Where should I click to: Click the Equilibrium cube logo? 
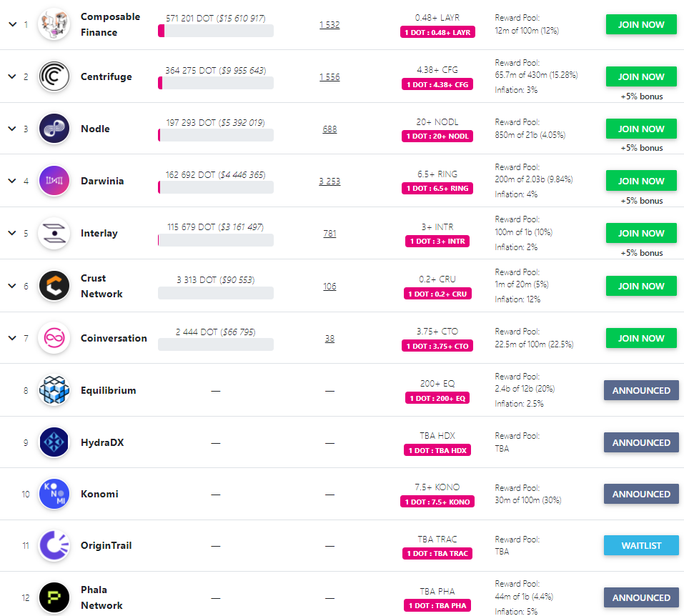pos(54,390)
